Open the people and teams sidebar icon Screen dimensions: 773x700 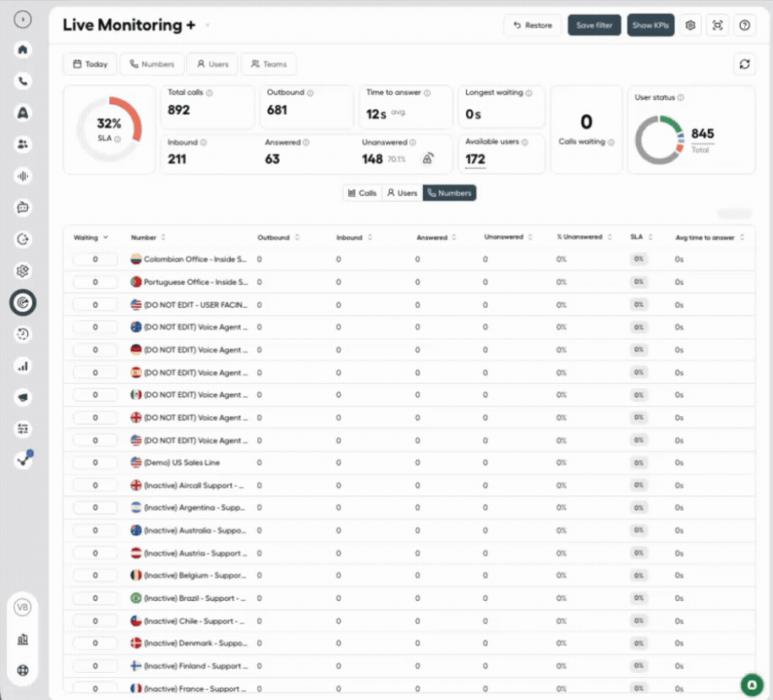[x=23, y=145]
